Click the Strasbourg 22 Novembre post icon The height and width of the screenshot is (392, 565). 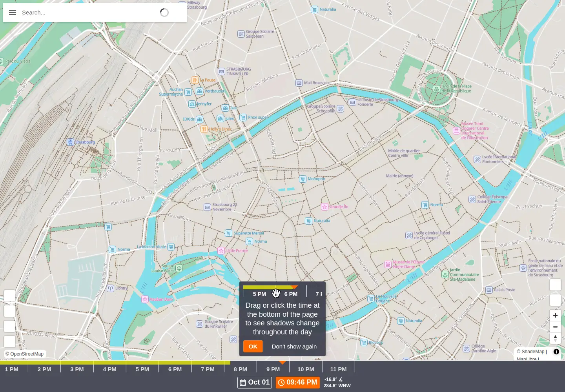(x=207, y=207)
